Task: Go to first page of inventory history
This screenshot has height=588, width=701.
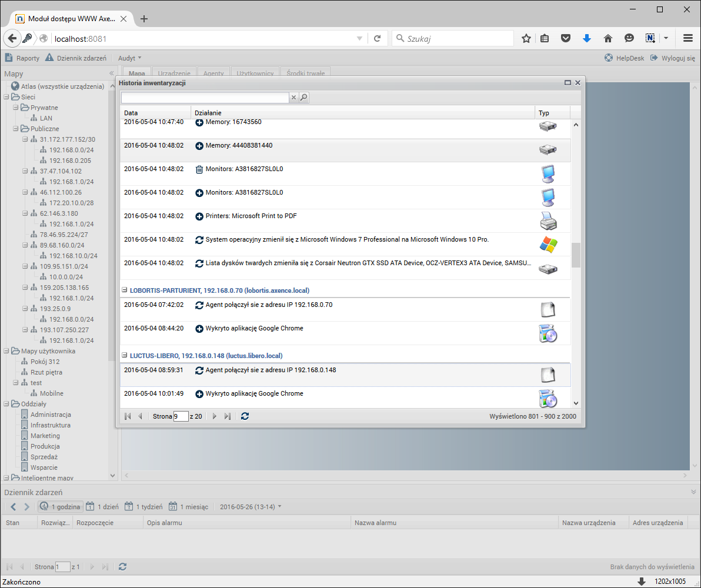Action: (128, 416)
